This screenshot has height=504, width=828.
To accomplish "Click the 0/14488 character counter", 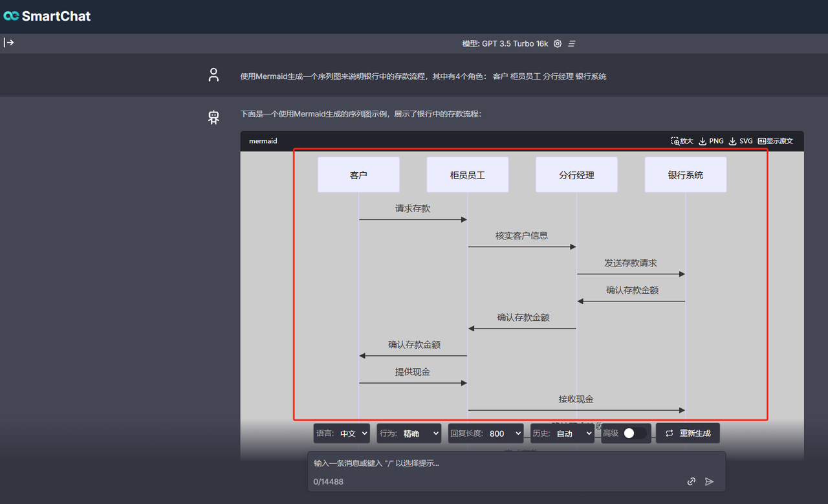I will tap(329, 482).
